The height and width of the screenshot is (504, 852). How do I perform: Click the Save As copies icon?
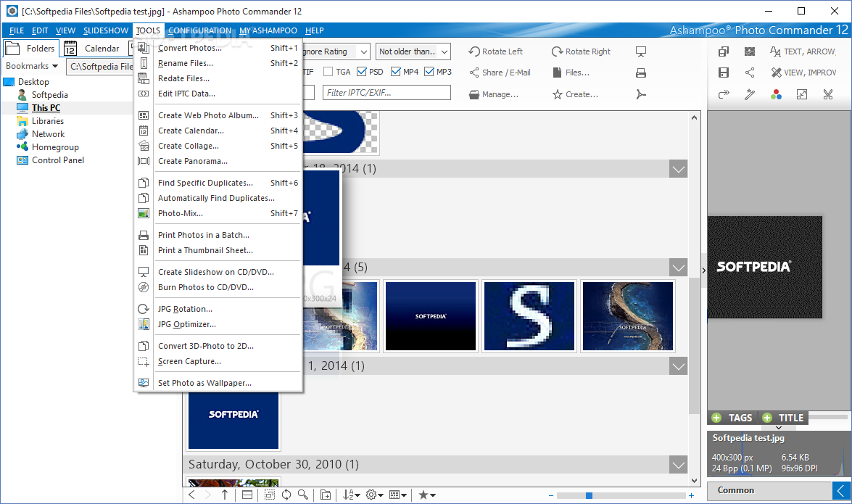coord(723,51)
